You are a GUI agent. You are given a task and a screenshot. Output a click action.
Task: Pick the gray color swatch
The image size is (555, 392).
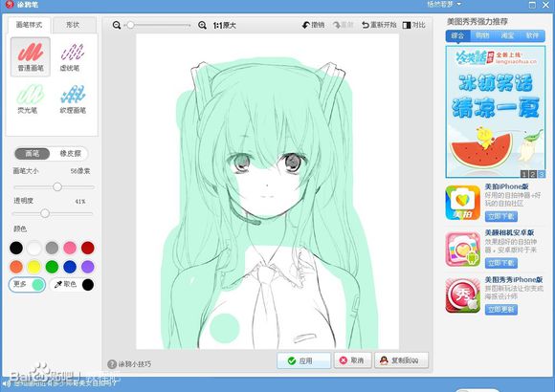(x=52, y=248)
